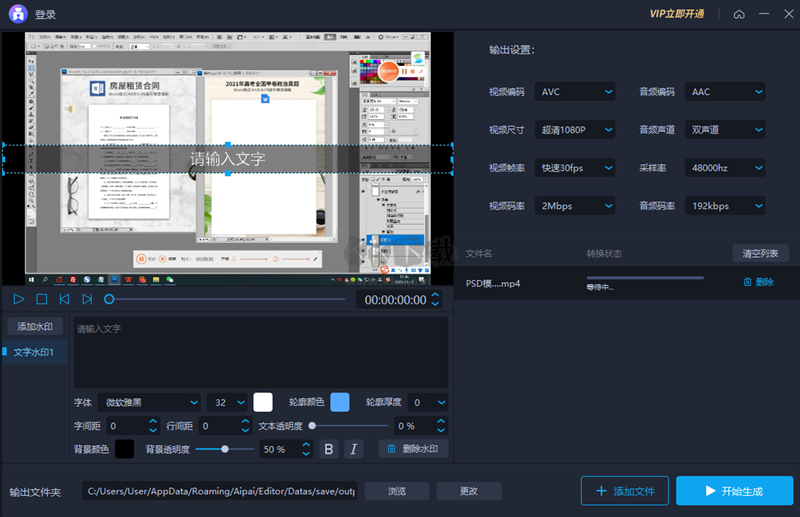Open the 视频编码 AVC dropdown
This screenshot has width=800, height=517.
point(575,92)
